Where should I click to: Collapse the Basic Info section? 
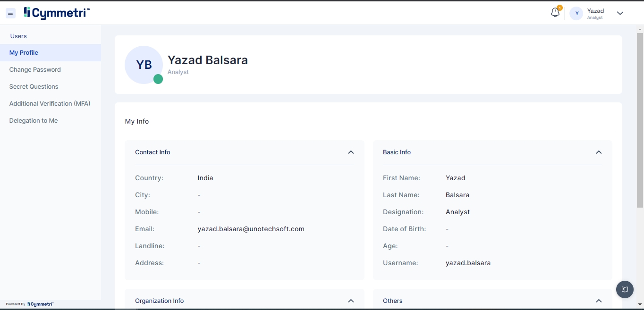[x=599, y=152]
